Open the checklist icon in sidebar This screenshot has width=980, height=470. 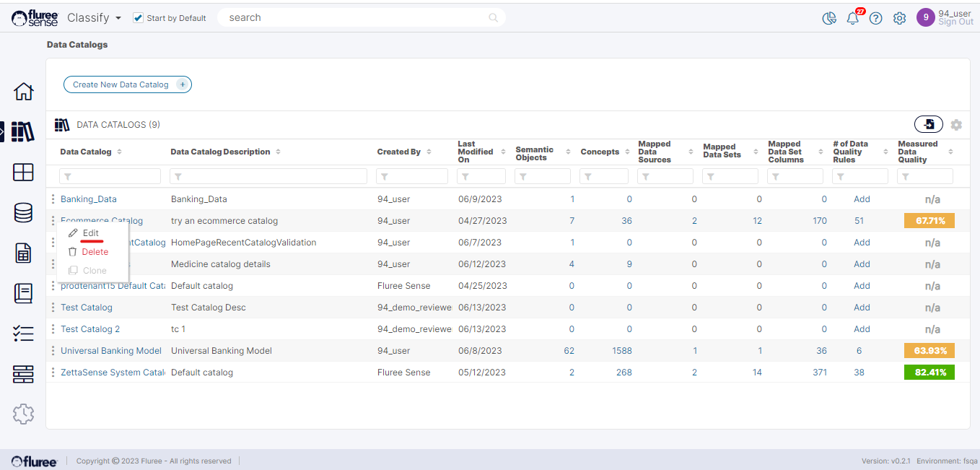[23, 333]
